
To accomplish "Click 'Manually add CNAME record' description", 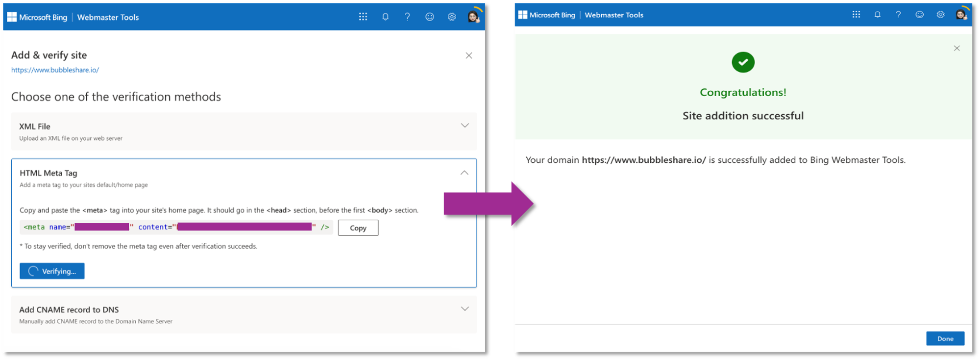I will 96,321.
